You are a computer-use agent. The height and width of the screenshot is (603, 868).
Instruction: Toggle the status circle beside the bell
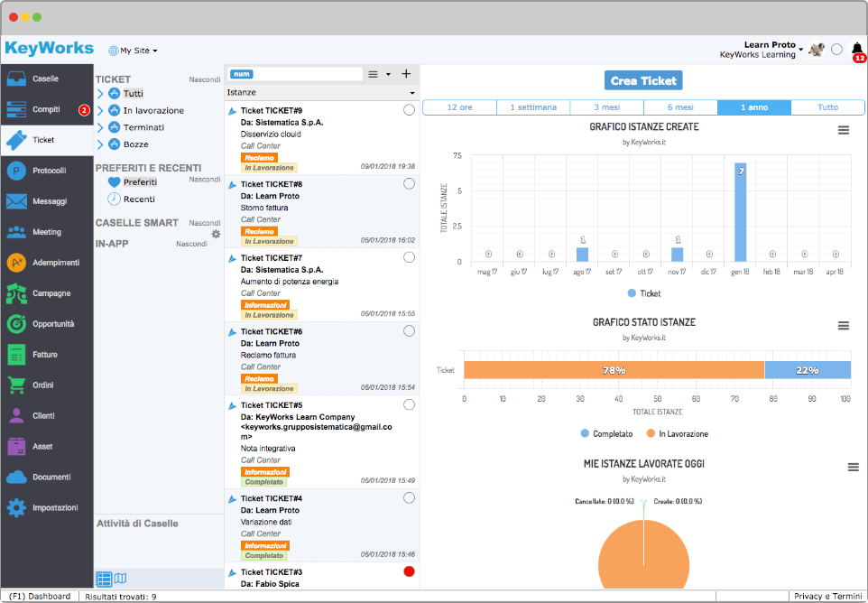837,50
